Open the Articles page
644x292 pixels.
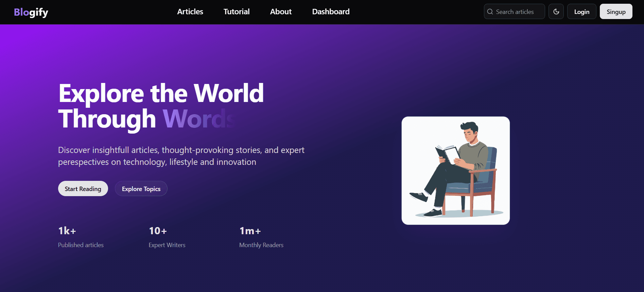(x=190, y=12)
